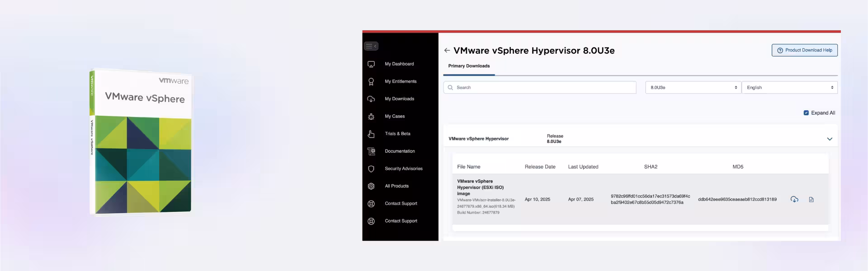The height and width of the screenshot is (271, 868).
Task: Open Trials & Beta in sidebar
Action: (397, 134)
